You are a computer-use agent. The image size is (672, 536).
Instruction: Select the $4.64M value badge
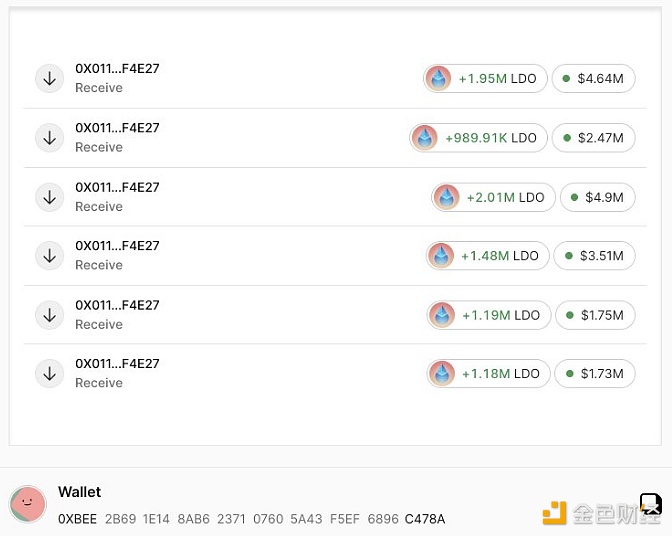pyautogui.click(x=594, y=78)
